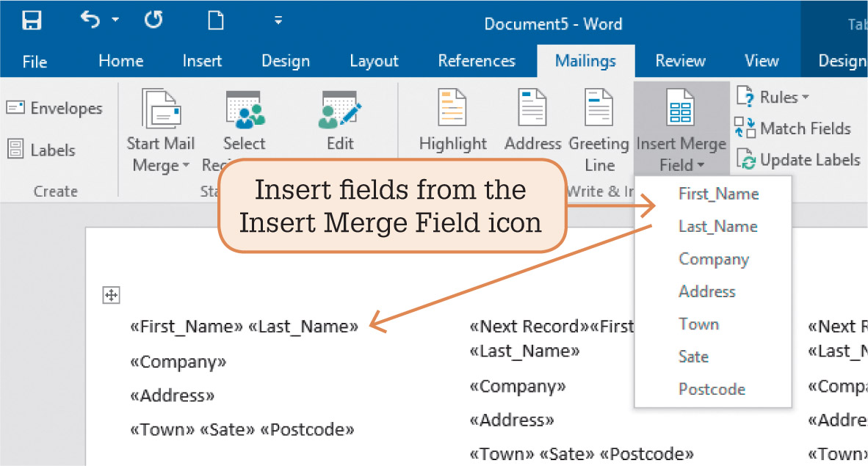
Task: Click Match Fields button
Action: pyautogui.click(x=792, y=128)
